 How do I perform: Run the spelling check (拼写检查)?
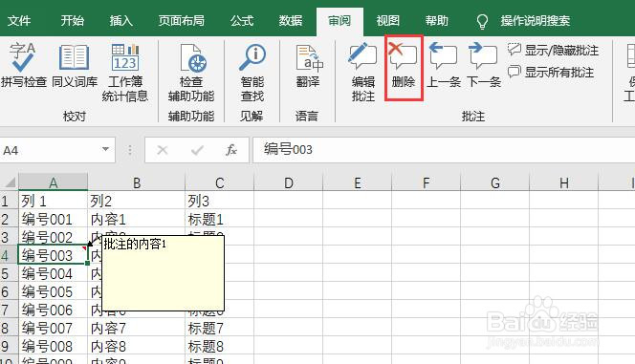point(24,66)
